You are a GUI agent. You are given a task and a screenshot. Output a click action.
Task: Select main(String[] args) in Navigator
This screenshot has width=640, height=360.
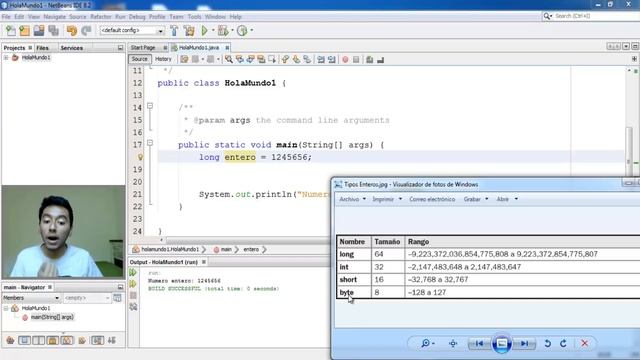point(52,317)
